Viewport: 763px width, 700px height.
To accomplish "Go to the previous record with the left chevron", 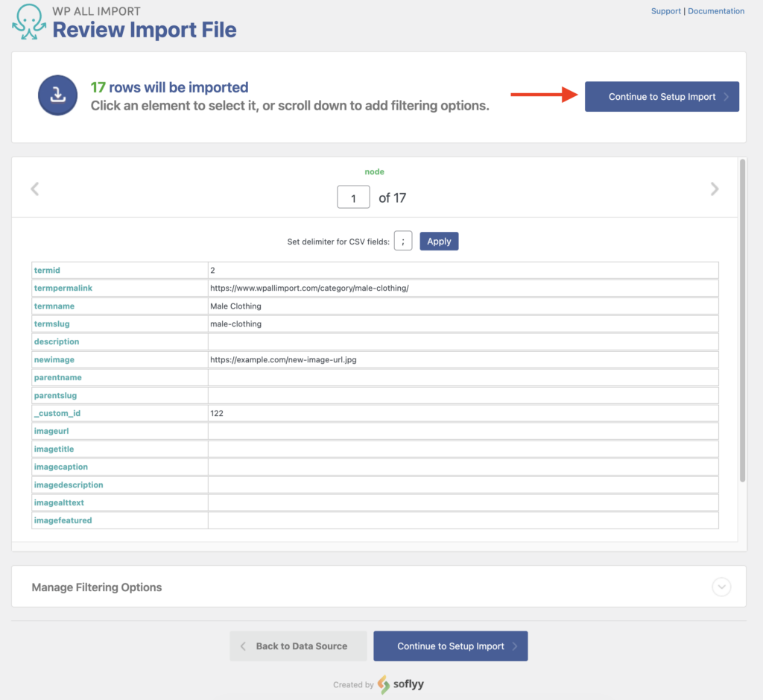I will pos(35,189).
